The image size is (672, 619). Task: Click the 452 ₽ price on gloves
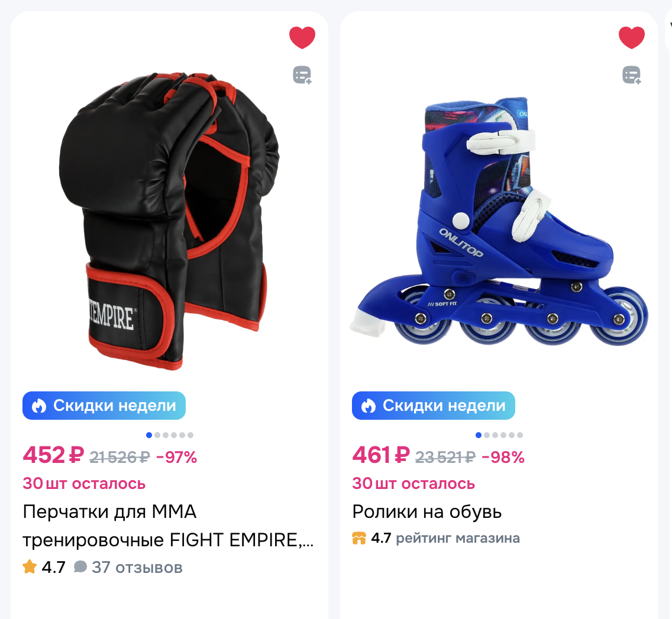click(x=53, y=455)
